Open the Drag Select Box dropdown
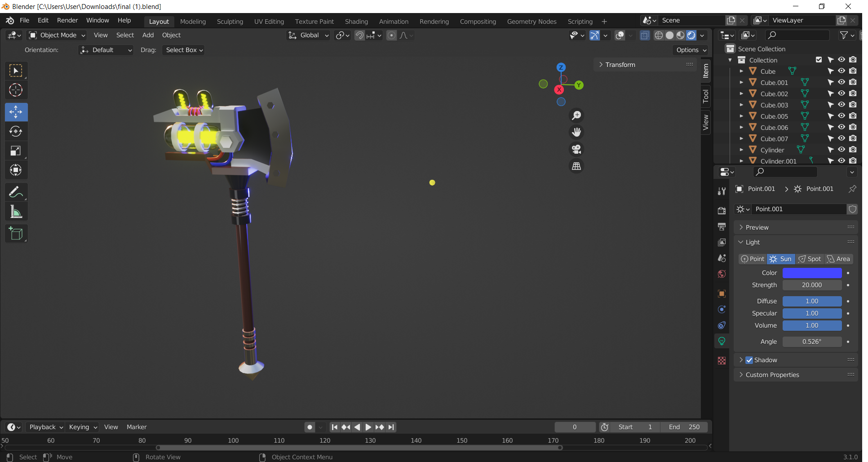This screenshot has width=868, height=462. point(184,50)
